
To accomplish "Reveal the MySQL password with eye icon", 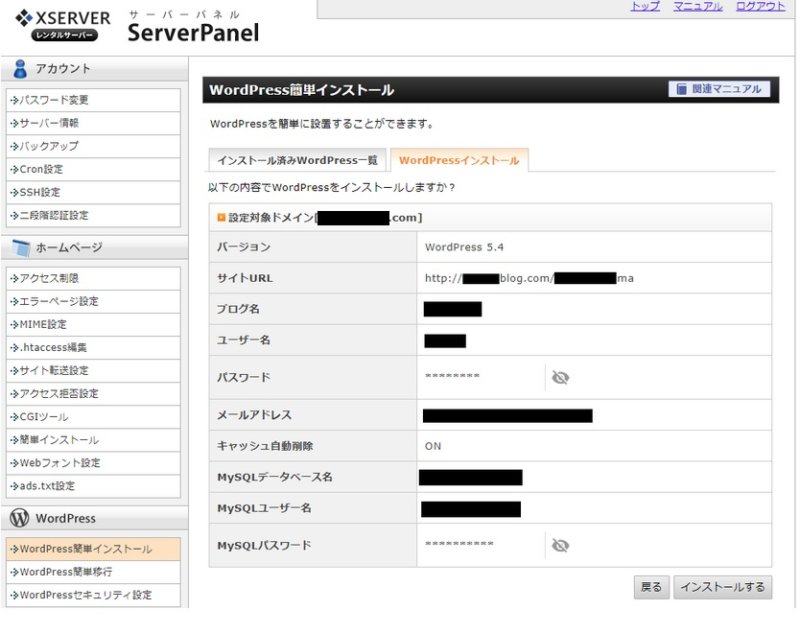I will coord(560,546).
